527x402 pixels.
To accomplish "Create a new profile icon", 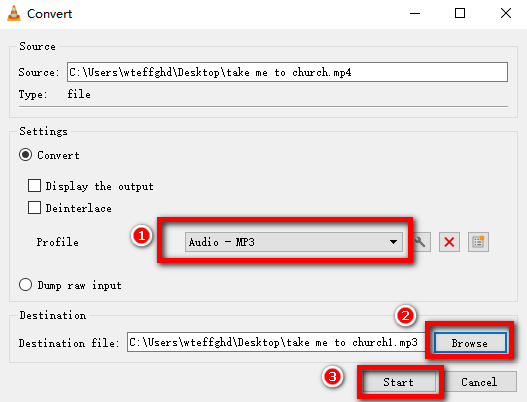I will click(478, 242).
